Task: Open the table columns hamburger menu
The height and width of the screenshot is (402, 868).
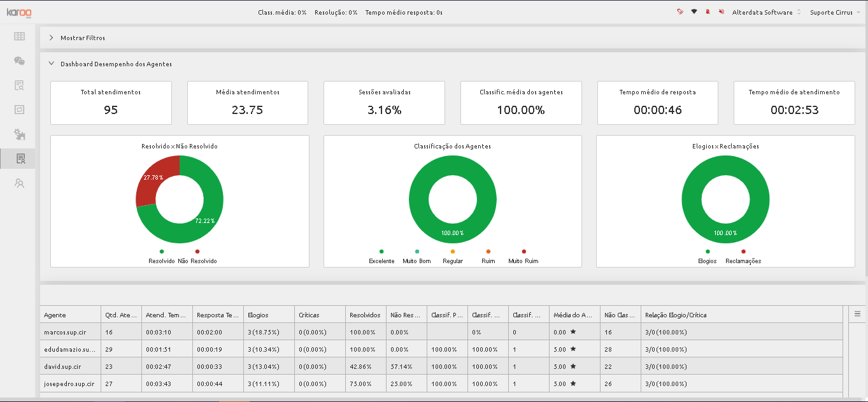Action: tap(858, 314)
